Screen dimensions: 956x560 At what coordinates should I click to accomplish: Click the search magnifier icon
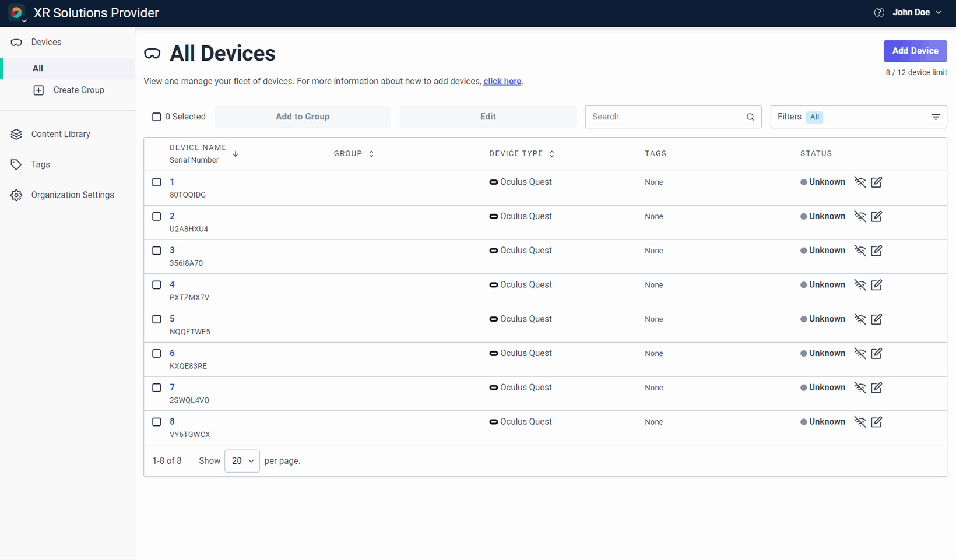pyautogui.click(x=750, y=117)
